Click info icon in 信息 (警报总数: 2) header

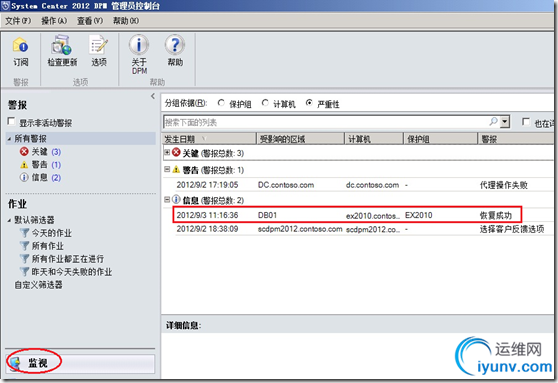(x=176, y=200)
